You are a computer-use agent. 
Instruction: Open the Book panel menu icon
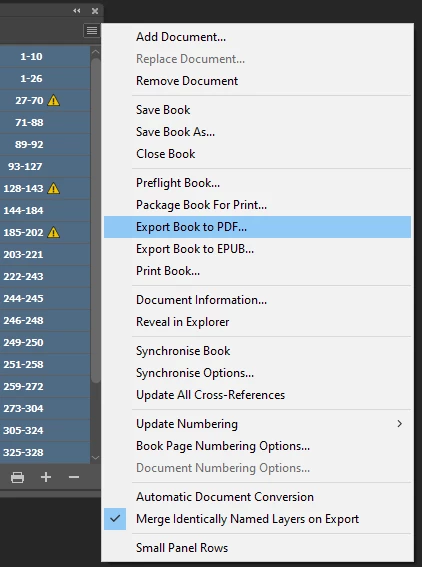coord(91,31)
